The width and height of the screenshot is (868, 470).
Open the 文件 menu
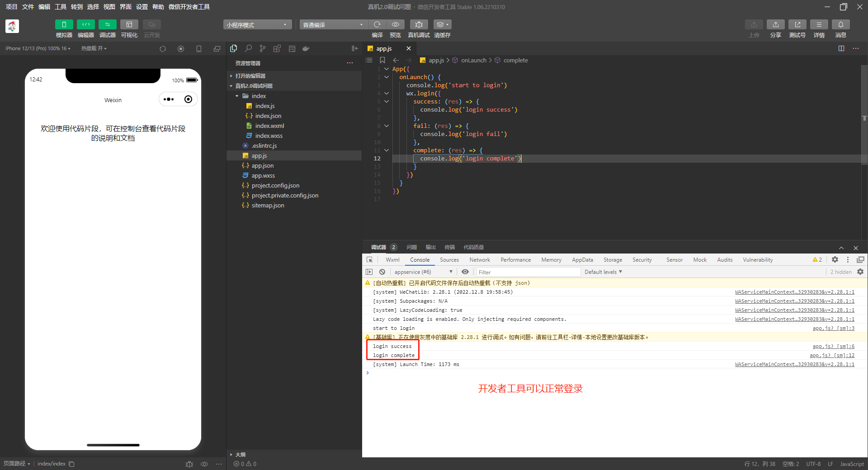coord(28,7)
